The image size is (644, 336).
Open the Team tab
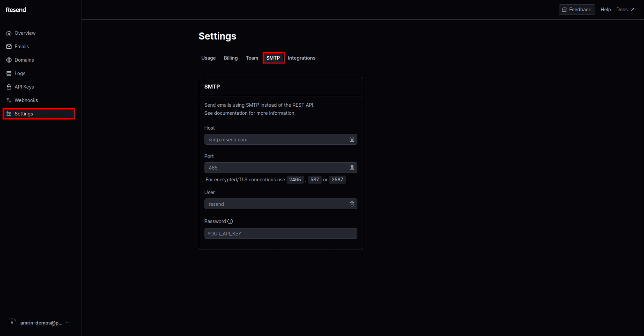(x=252, y=58)
